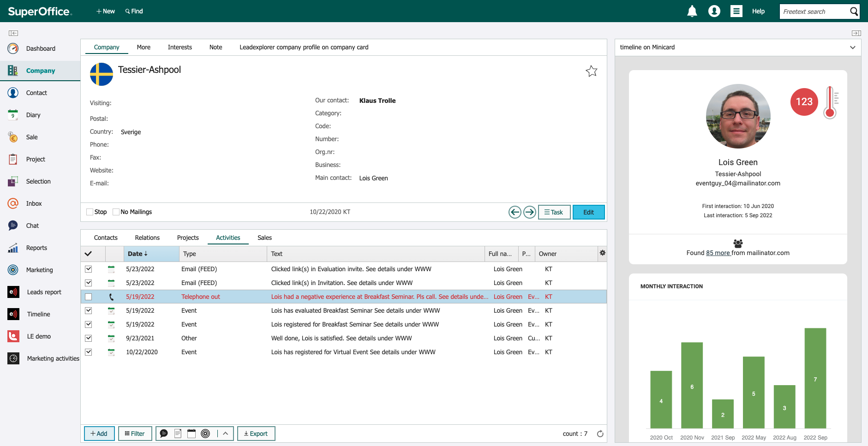This screenshot has height=446, width=868.
Task: Open the 85 more link
Action: (x=718, y=253)
